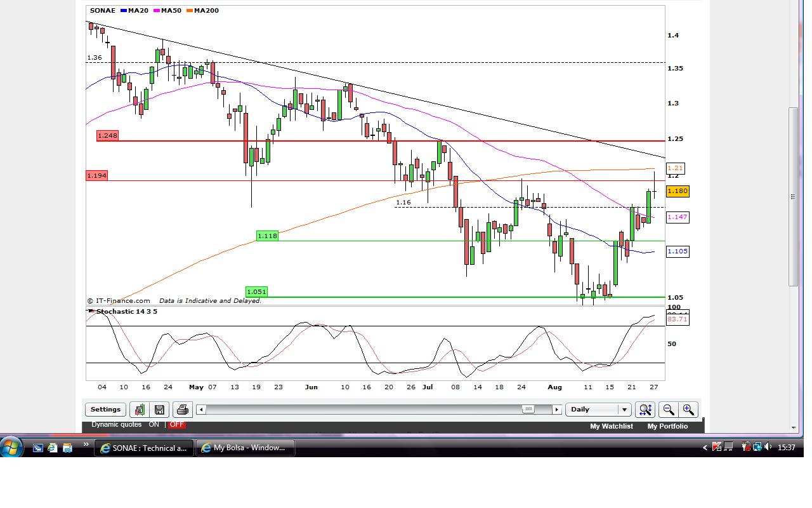812x508 pixels.
Task: Click the SONAE chart title
Action: point(103,10)
